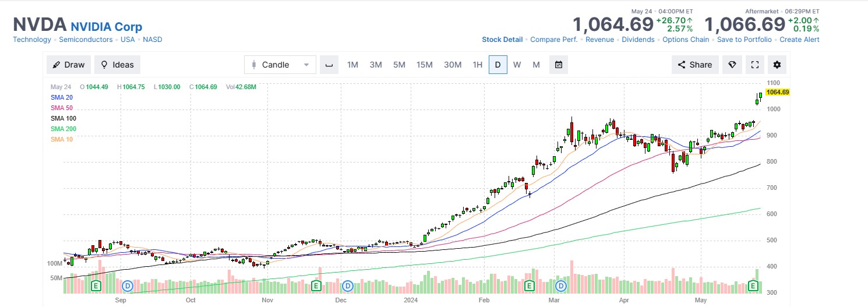Click the earnings E marker after May
This screenshot has height=307, width=868.
tap(754, 285)
